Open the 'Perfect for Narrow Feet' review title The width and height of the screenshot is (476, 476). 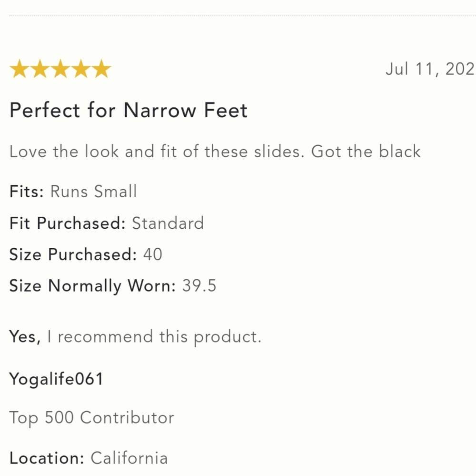coord(129,110)
